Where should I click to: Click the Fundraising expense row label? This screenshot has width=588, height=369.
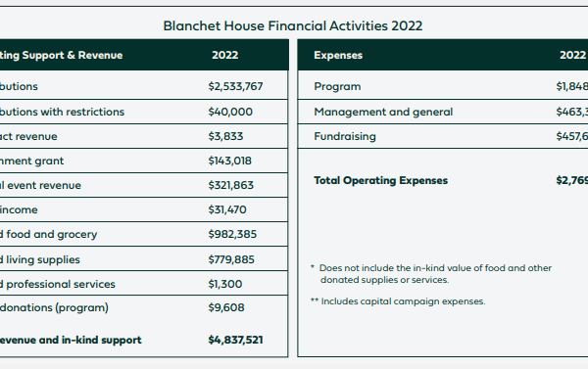tap(345, 136)
